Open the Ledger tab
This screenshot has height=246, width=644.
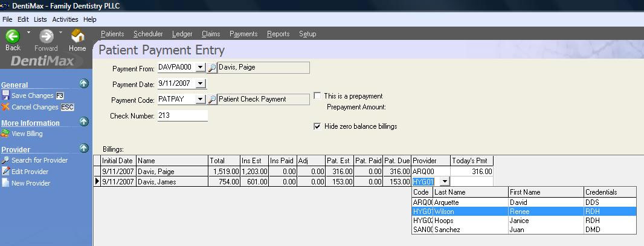click(x=182, y=34)
